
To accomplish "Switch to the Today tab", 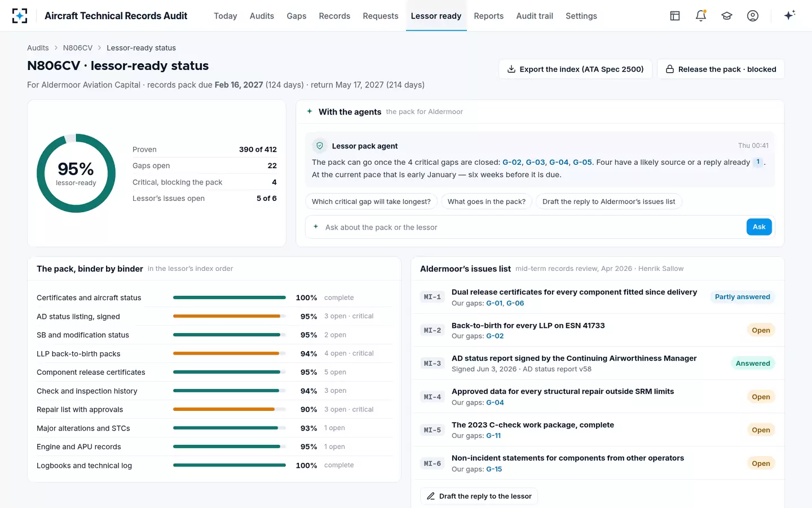I will pos(226,16).
